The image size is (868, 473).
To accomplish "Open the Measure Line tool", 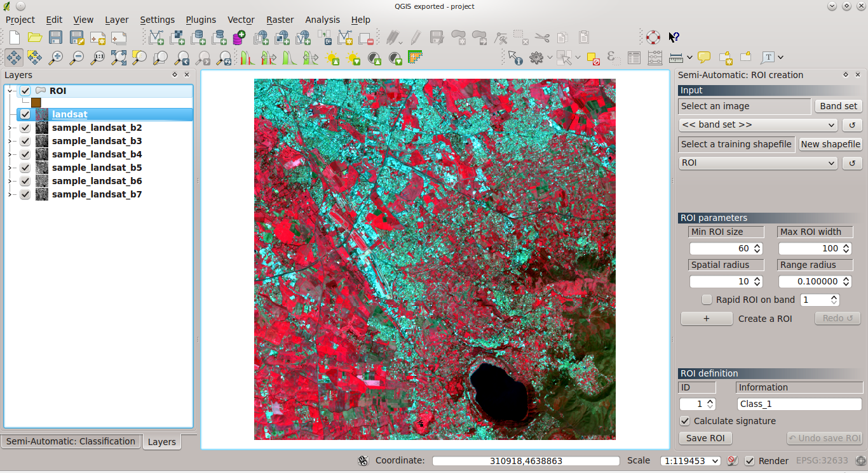I will (676, 57).
